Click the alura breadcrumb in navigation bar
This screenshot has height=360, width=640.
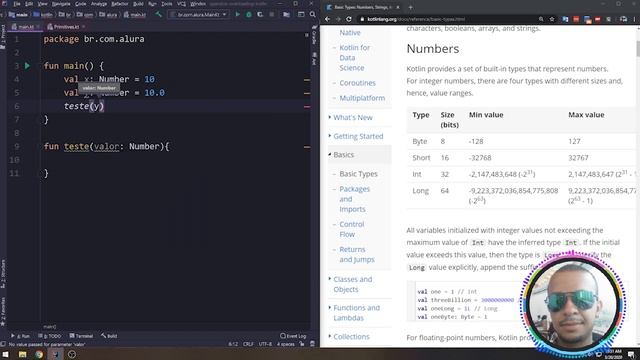click(109, 15)
